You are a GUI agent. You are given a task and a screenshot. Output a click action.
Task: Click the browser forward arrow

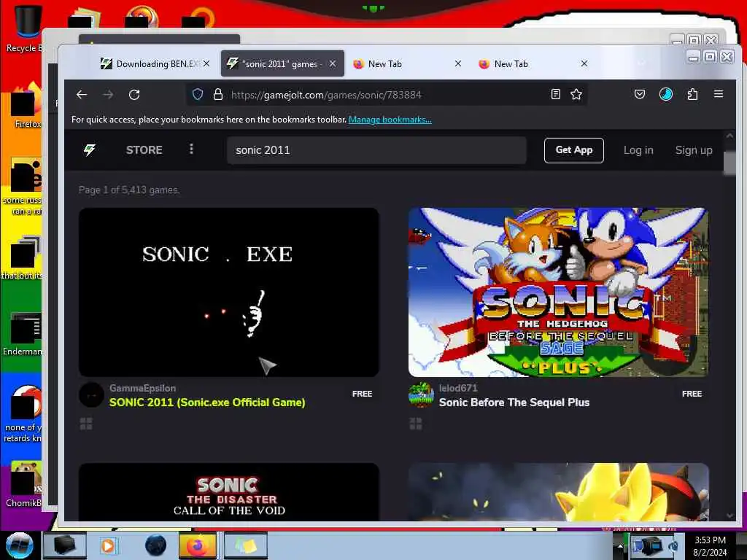[x=108, y=95]
